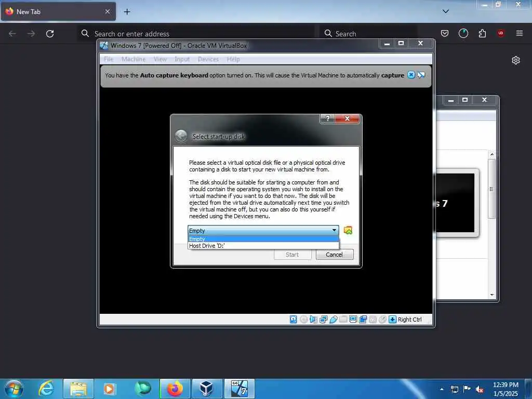This screenshot has height=399, width=532.
Task: Open the Firefox hamburger application menu
Action: pos(519,33)
